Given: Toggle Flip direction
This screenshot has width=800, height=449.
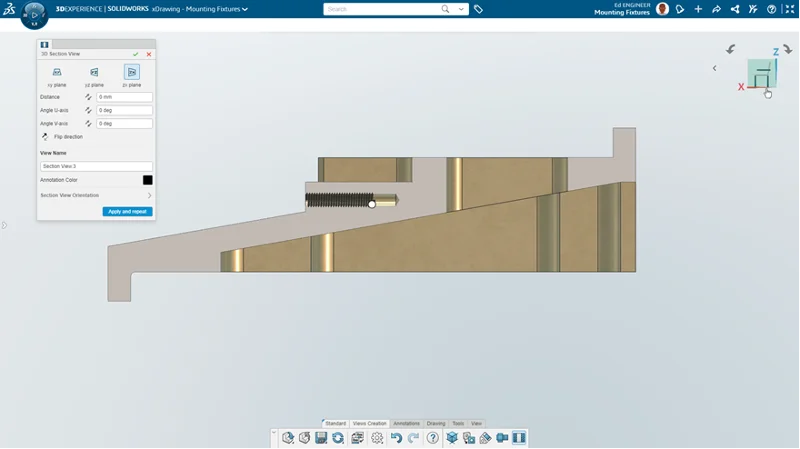Looking at the screenshot, I should tap(45, 136).
